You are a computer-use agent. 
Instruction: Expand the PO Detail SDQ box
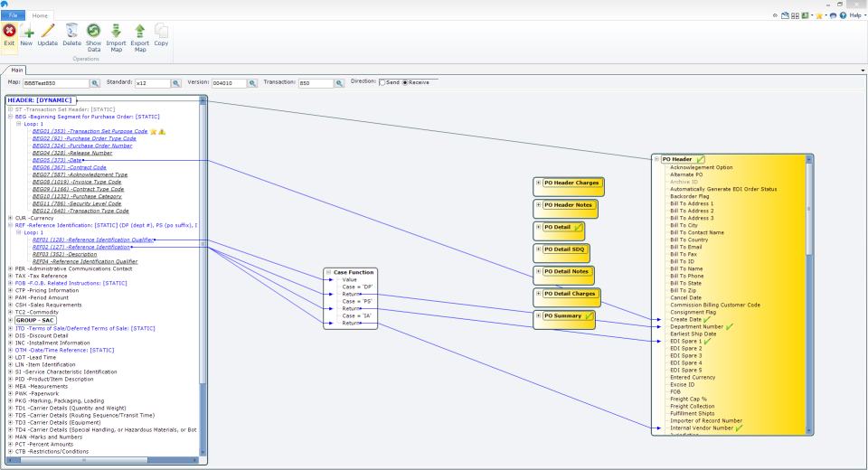tap(539, 249)
